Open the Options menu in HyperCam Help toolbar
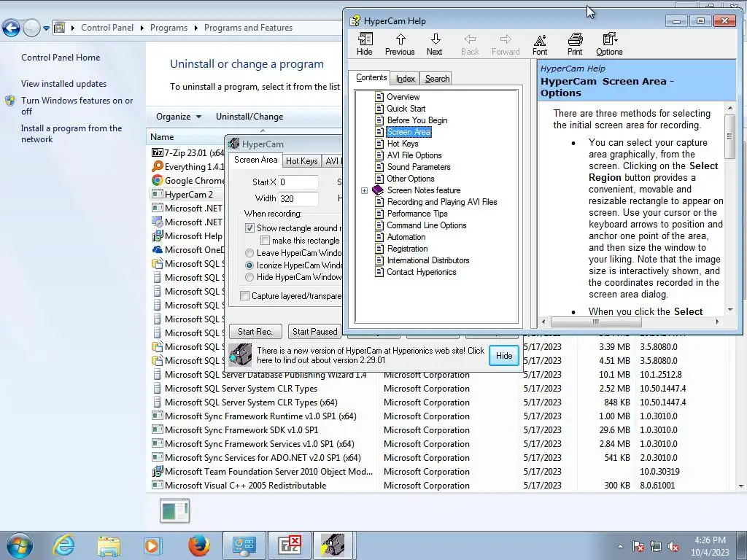The image size is (747, 560). pyautogui.click(x=609, y=44)
